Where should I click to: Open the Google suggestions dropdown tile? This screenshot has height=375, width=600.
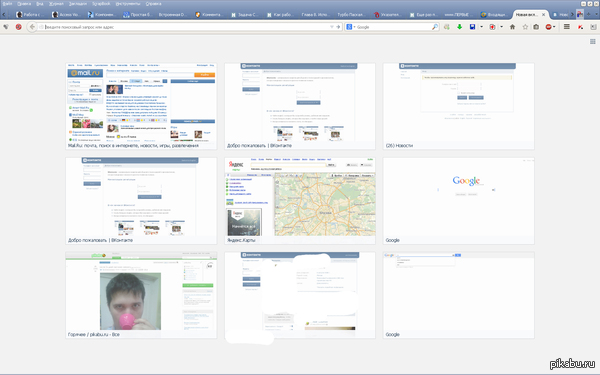(x=458, y=295)
